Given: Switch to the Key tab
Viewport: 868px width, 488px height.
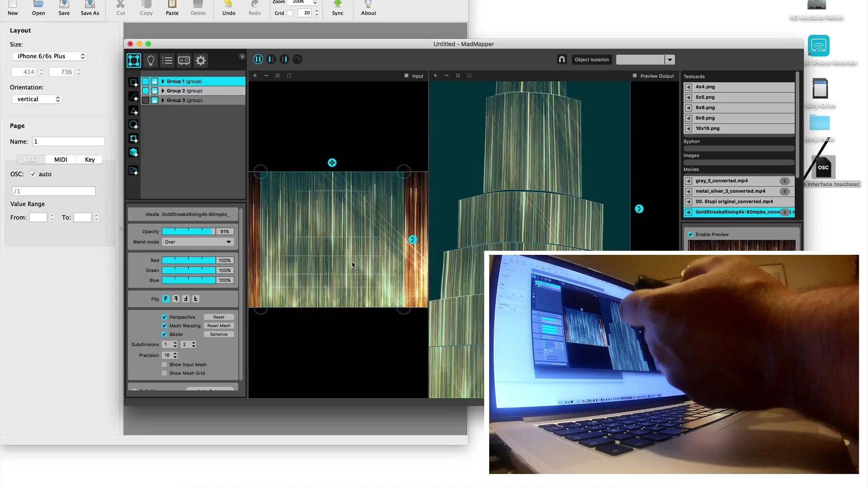Looking at the screenshot, I should coord(89,160).
